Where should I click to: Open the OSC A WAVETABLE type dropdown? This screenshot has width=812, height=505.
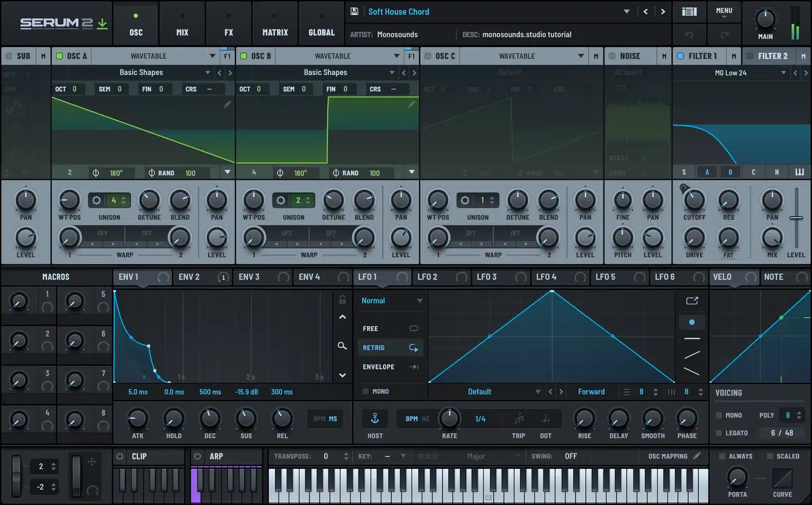[x=155, y=56]
